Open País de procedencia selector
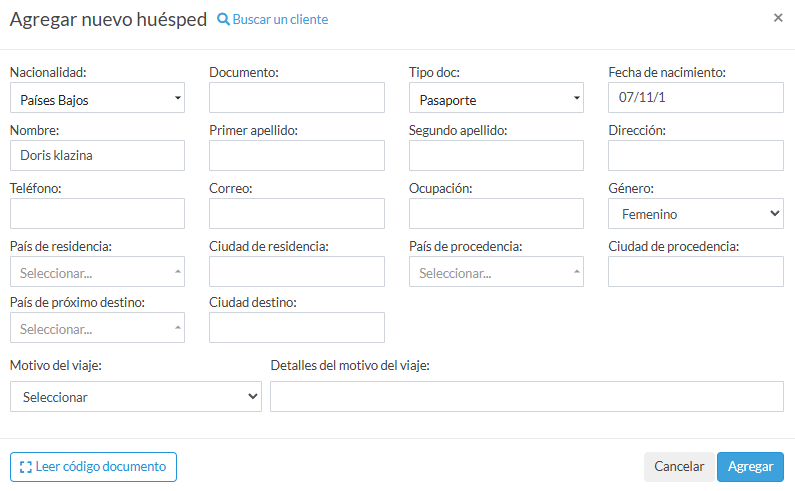The height and width of the screenshot is (491, 795). [x=496, y=272]
